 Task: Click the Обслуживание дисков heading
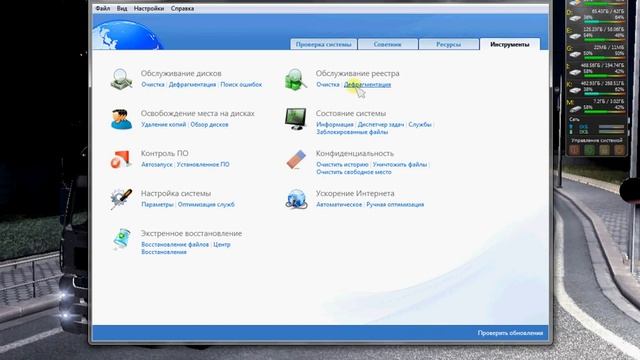(181, 73)
